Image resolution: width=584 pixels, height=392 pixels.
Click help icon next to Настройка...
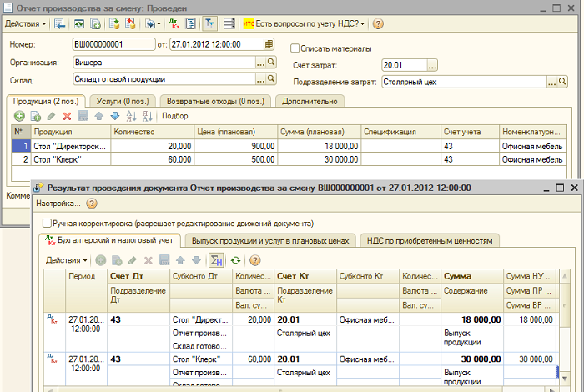click(92, 204)
